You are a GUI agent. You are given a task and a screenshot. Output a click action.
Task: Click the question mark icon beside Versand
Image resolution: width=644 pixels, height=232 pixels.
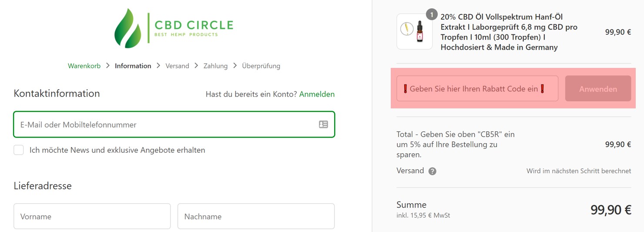pyautogui.click(x=432, y=171)
